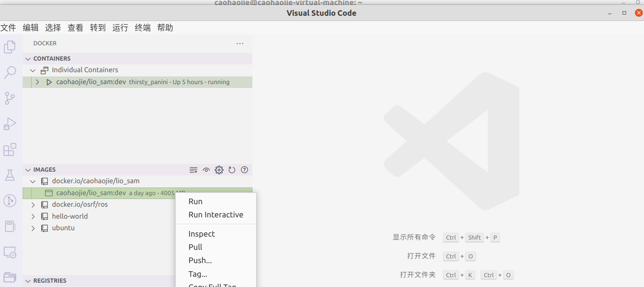644x287 pixels.
Task: Open the Extensions view icon
Action: (10, 149)
